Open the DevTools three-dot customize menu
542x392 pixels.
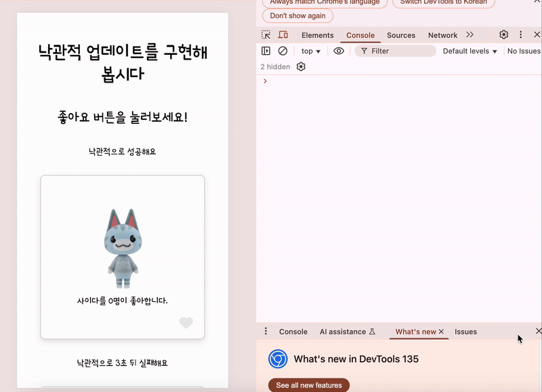tap(520, 35)
